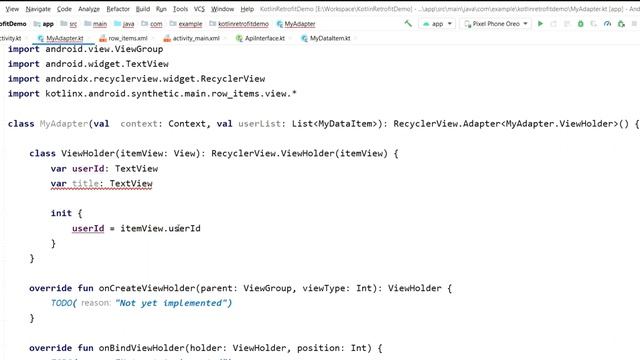This screenshot has height=360, width=640.
Task: Click the TODO "Not yet implemented" line
Action: pos(141,303)
